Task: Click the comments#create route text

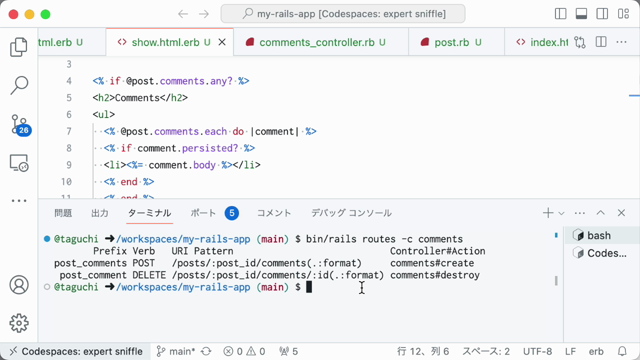Action: coord(432,263)
